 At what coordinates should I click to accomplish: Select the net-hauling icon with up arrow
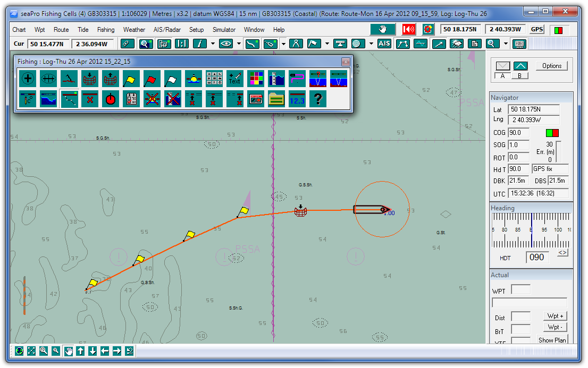[x=111, y=79]
